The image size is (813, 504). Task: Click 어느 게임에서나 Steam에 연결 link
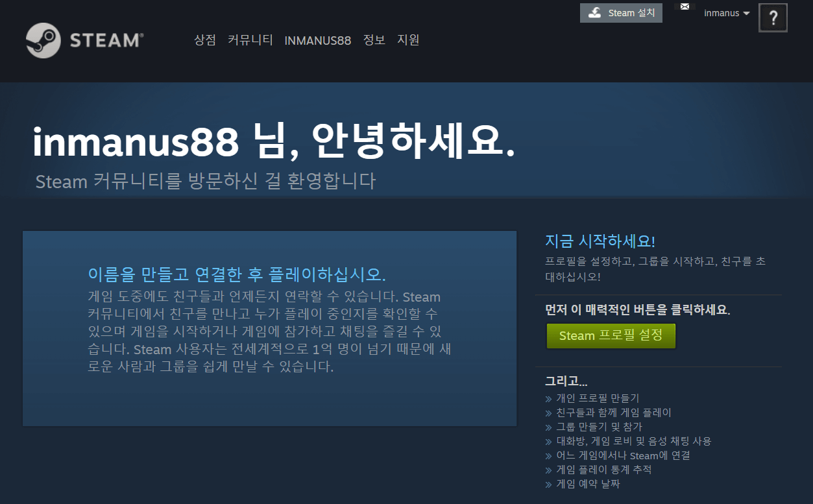coord(623,455)
